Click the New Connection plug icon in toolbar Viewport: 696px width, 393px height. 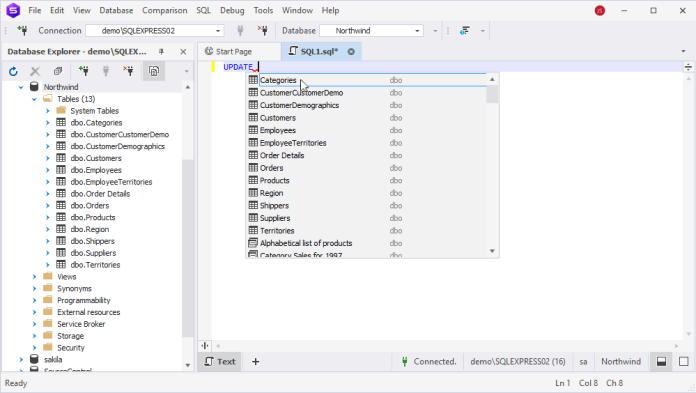tap(22, 31)
